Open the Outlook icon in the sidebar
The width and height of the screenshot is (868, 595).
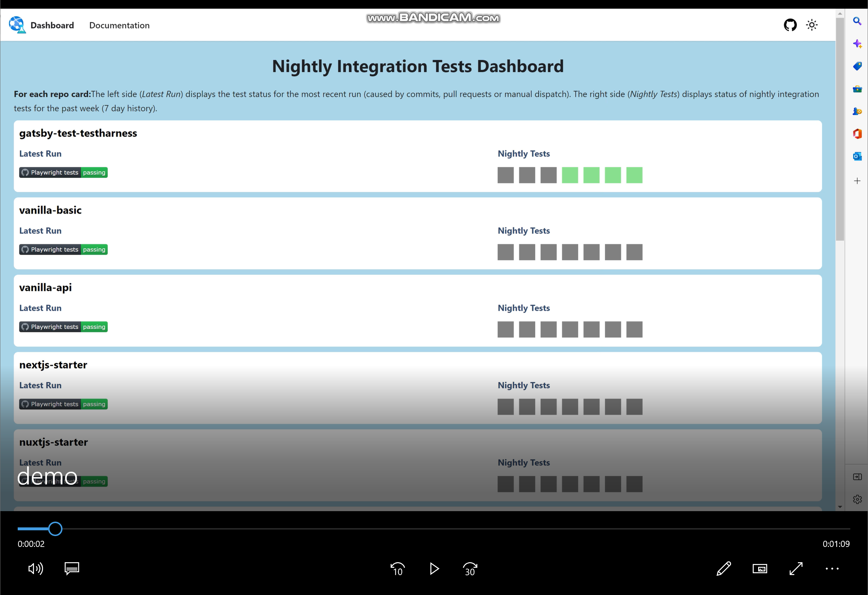tap(857, 156)
